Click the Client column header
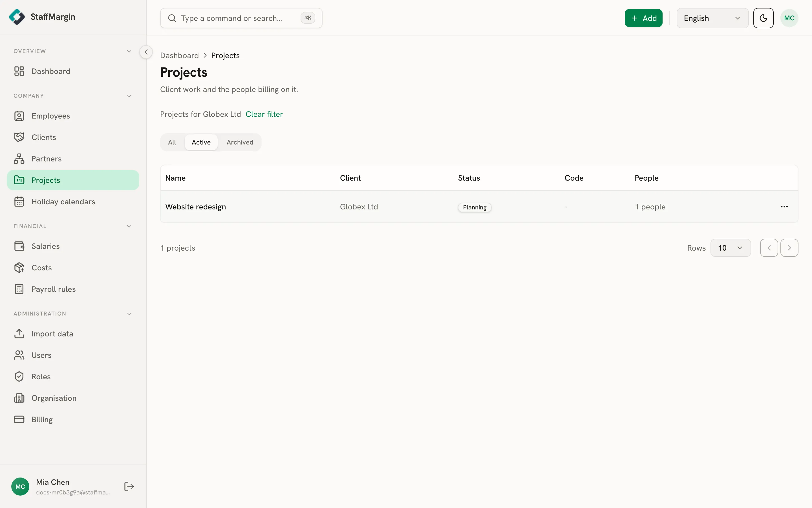Viewport: 812px width, 508px height. (x=350, y=178)
